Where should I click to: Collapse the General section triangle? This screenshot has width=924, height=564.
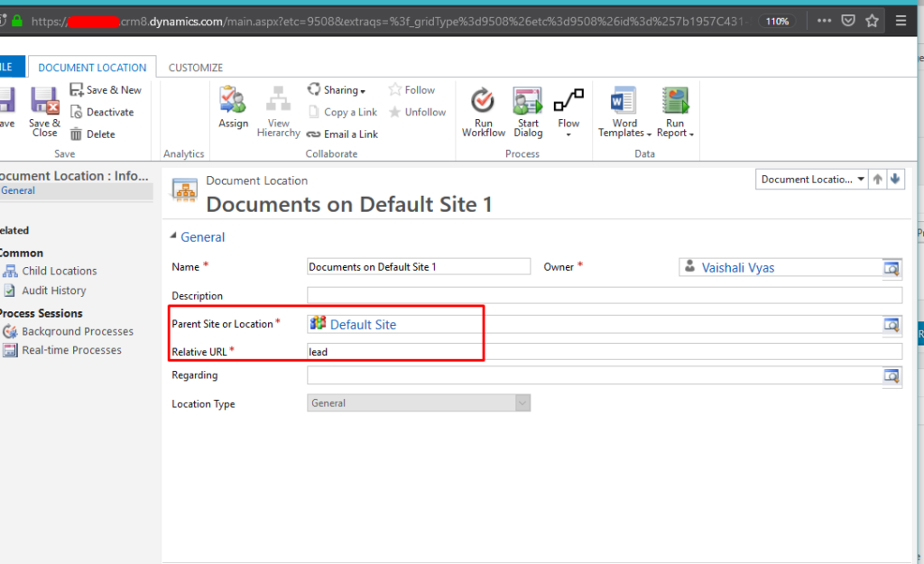(173, 236)
